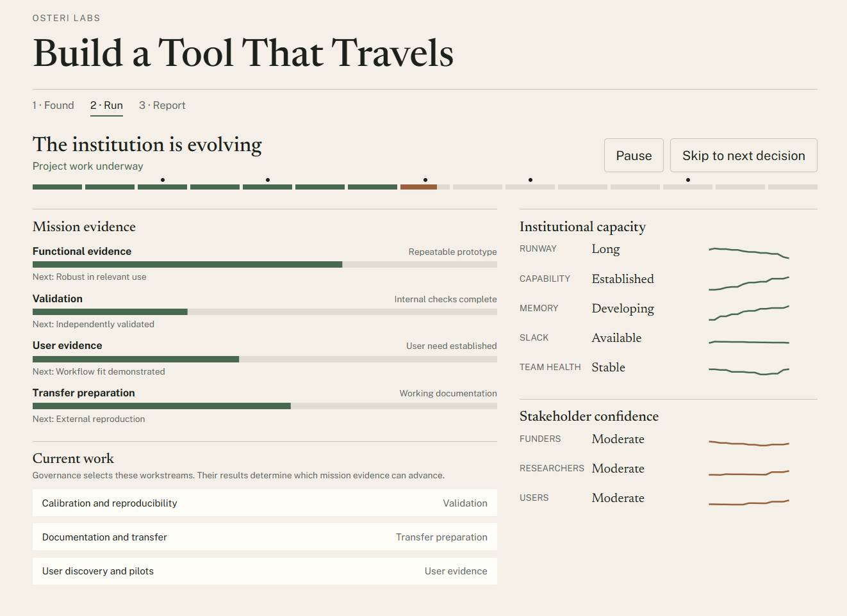
Task: Click the Validation progress bar
Action: [x=265, y=312]
